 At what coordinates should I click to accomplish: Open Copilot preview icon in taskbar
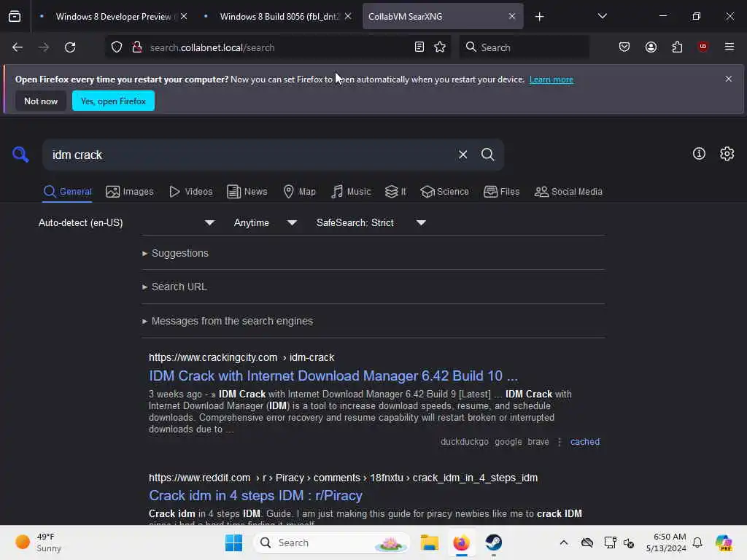point(724,542)
